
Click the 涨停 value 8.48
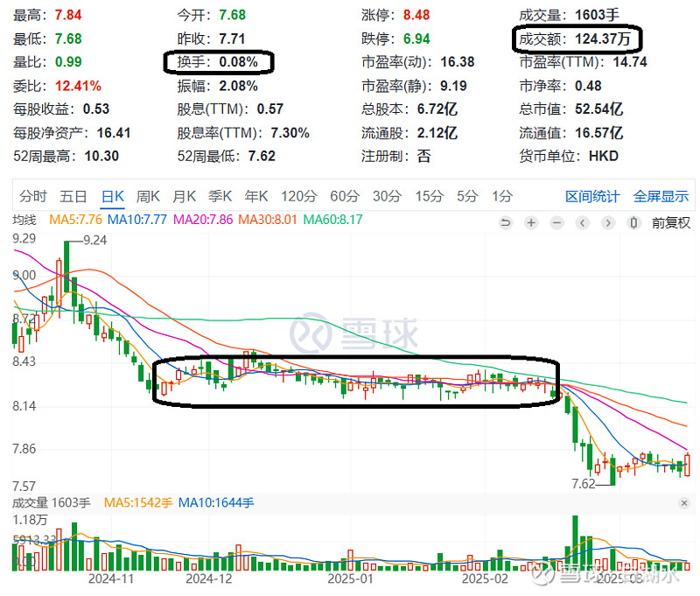click(416, 15)
